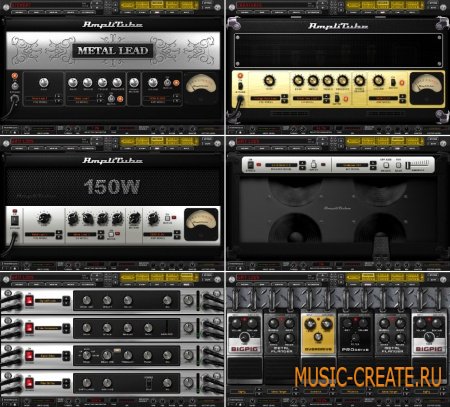Step the cabinet model selector on cabinet panel
The image size is (450, 407).
click(302, 165)
